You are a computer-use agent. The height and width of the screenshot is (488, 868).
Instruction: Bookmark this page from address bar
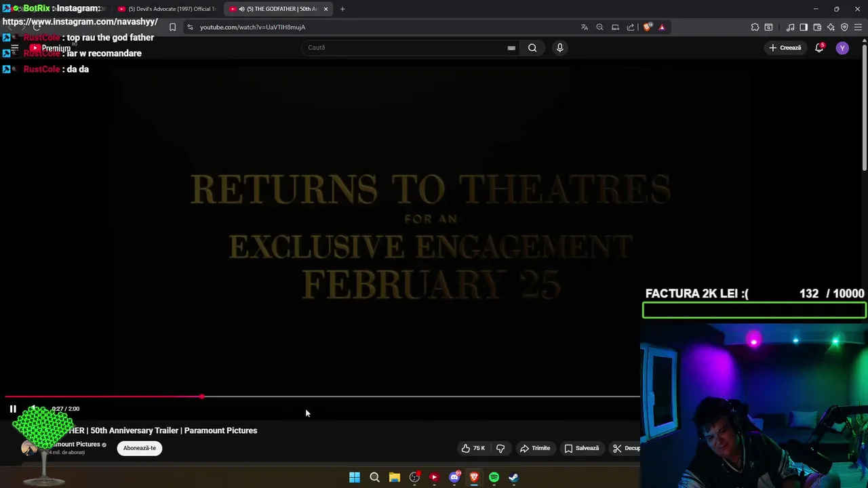coord(172,27)
